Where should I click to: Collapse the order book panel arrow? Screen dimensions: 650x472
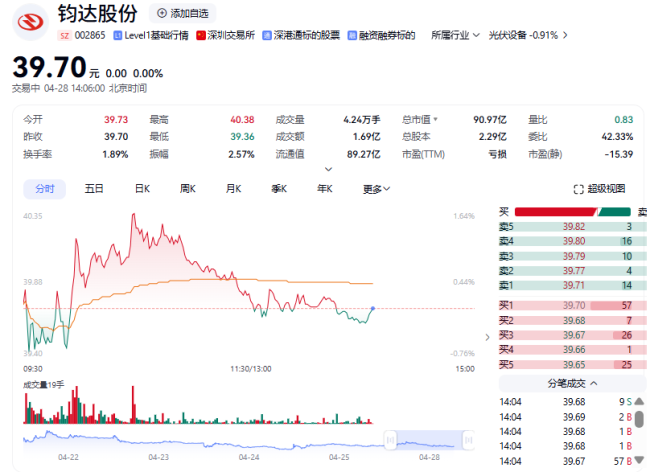coord(488,337)
